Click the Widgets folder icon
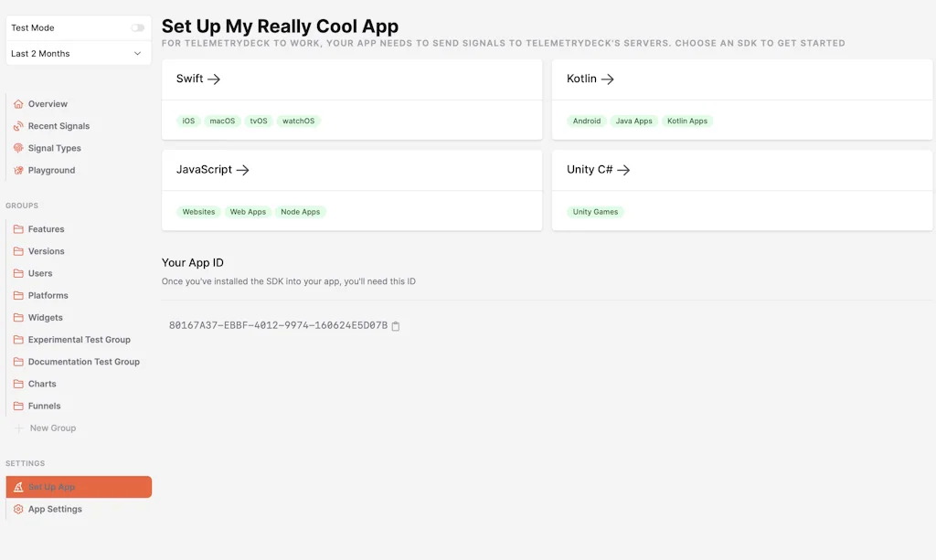This screenshot has width=936, height=560. (x=18, y=317)
